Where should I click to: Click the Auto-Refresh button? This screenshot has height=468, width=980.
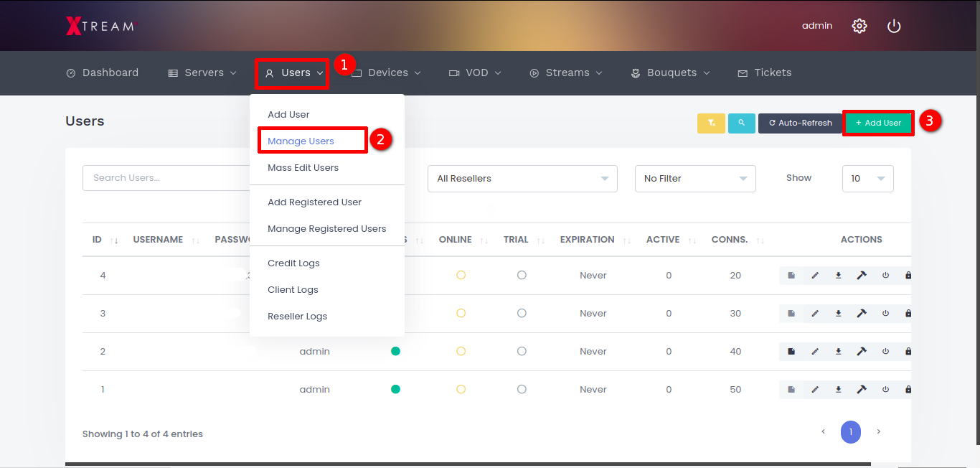click(x=800, y=123)
